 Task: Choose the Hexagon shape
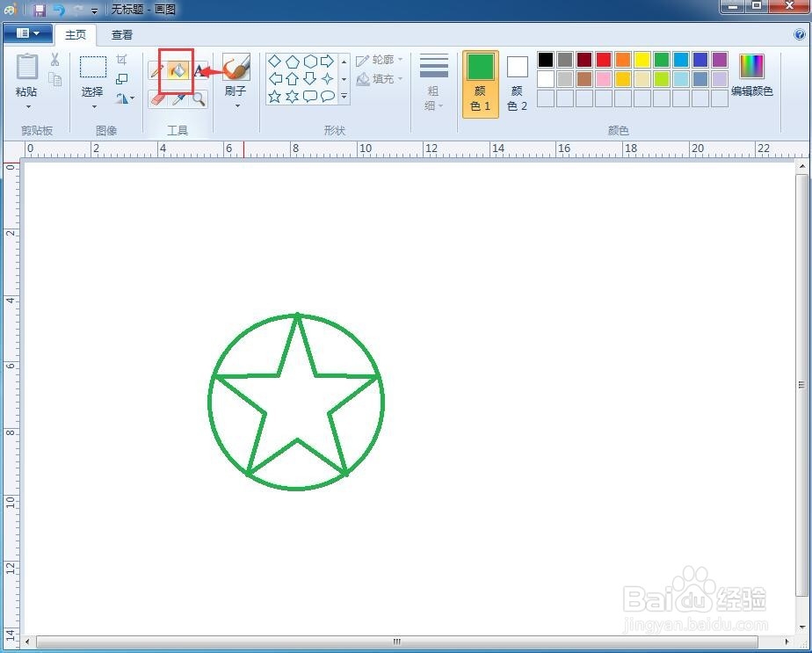click(x=310, y=62)
